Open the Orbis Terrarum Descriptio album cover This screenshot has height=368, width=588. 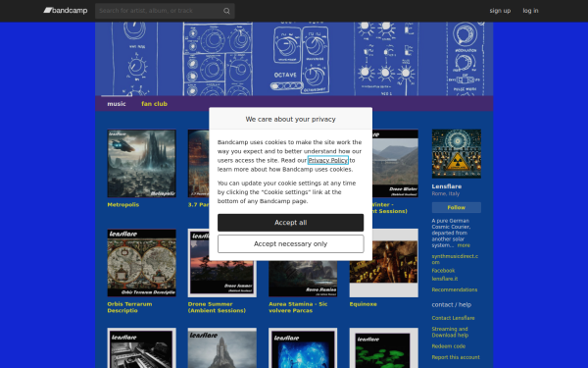(x=141, y=263)
